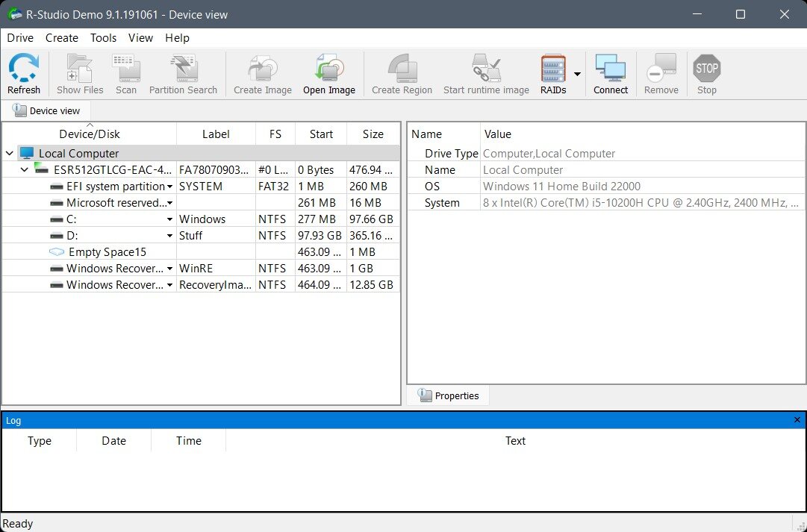Click the C: partition drive icon
Image resolution: width=807 pixels, height=532 pixels.
point(57,219)
